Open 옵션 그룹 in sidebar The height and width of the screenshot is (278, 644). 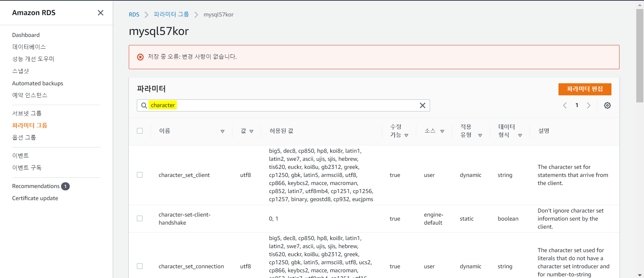click(24, 138)
